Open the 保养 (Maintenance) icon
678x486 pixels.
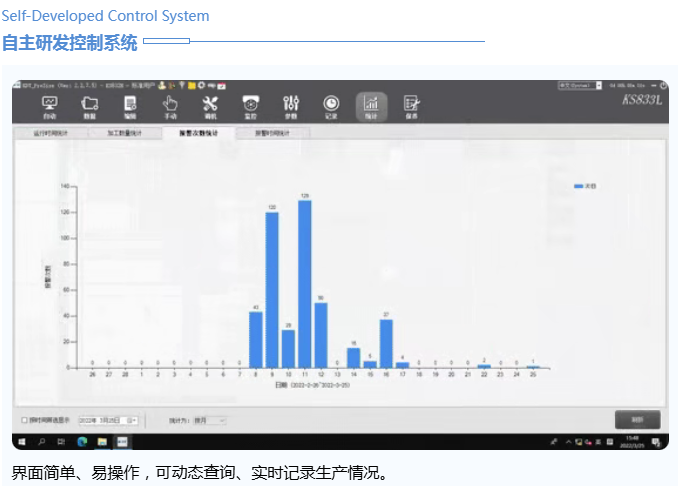pos(411,106)
